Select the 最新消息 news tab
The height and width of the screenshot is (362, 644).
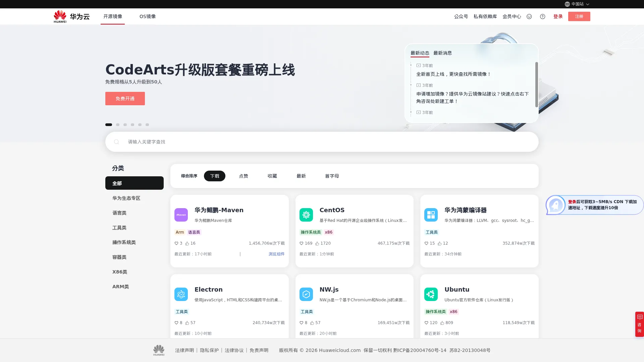click(x=443, y=53)
